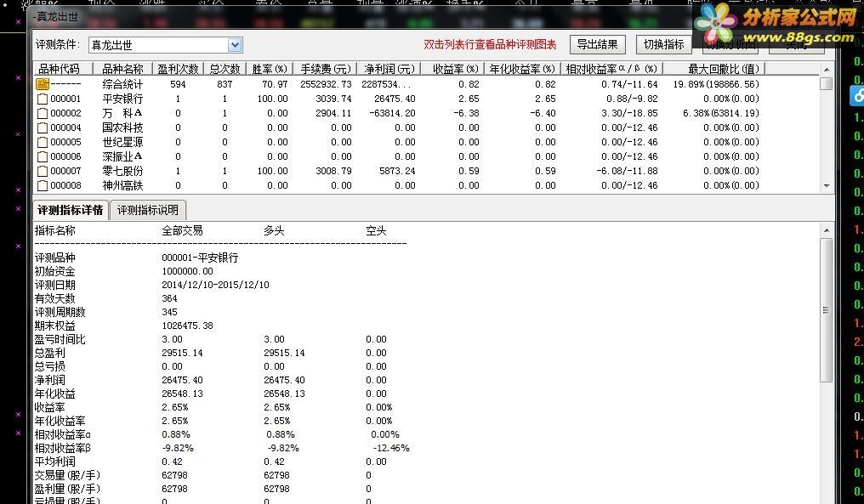Click the 评测日期 value 2014/12/10-2015/12/10

coord(215,285)
